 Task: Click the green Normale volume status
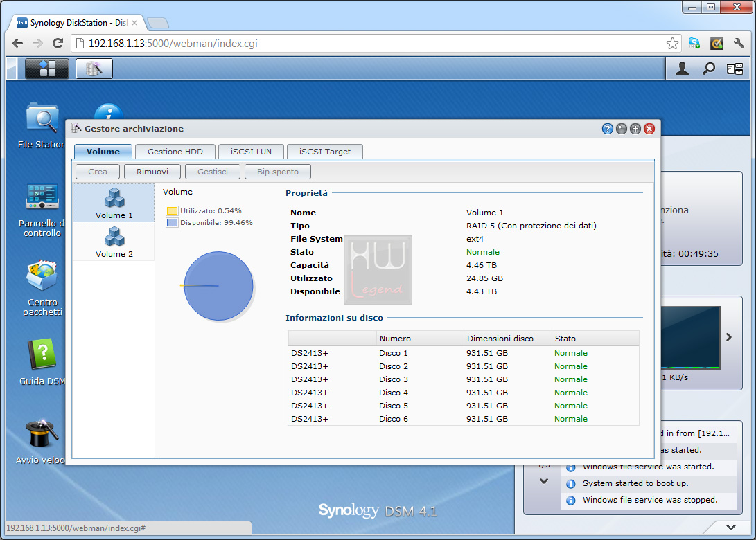coord(482,252)
